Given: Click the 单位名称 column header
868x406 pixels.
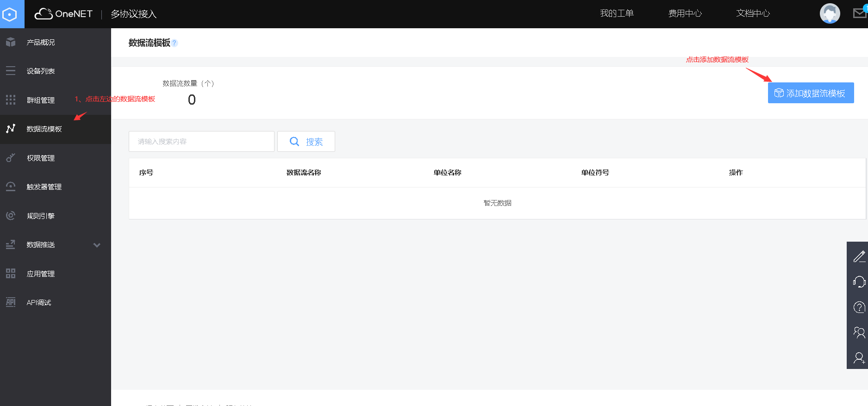Looking at the screenshot, I should click(447, 172).
